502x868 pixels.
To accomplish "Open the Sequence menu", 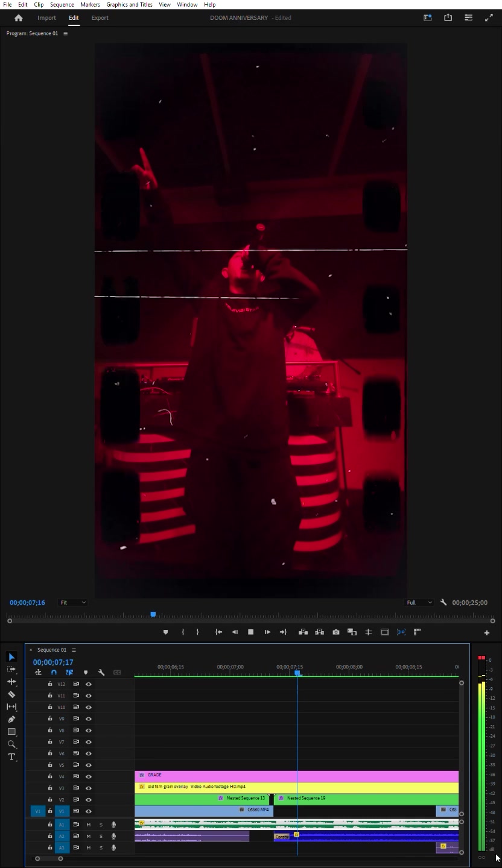I will pyautogui.click(x=62, y=4).
